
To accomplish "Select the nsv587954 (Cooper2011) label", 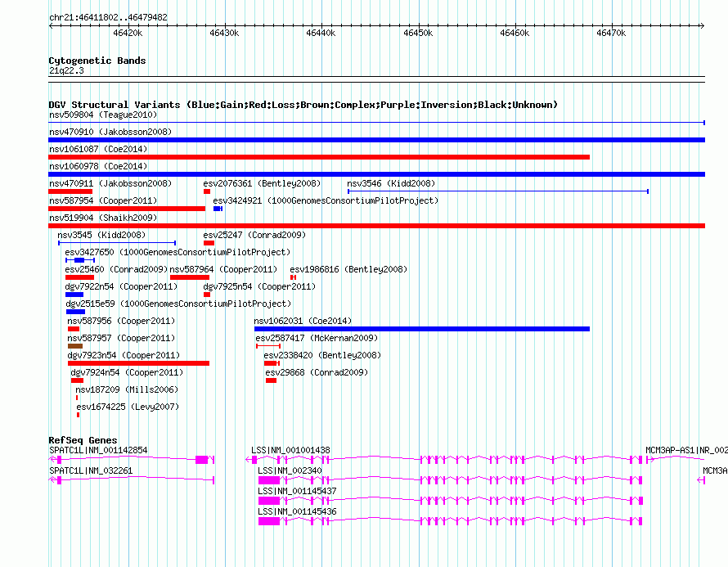I will (103, 200).
